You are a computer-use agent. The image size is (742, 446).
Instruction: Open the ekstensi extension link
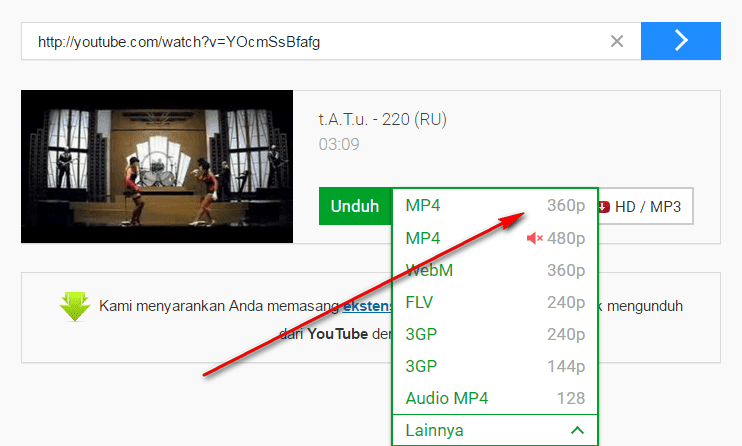[368, 306]
